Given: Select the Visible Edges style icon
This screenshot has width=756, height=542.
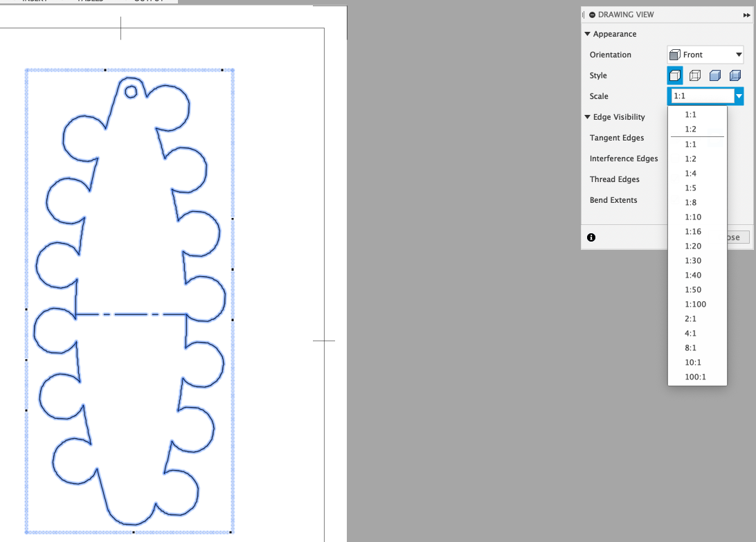Looking at the screenshot, I should (675, 75).
